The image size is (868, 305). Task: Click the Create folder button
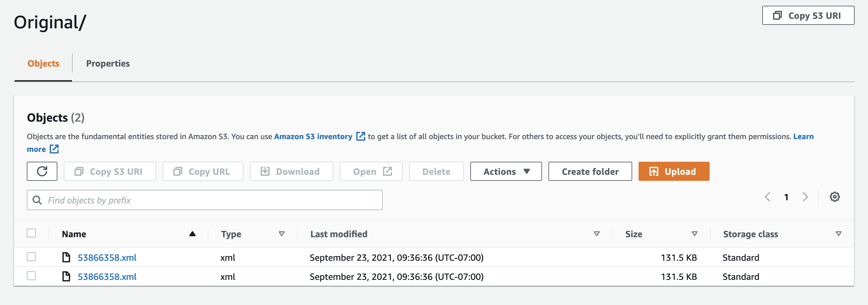coord(590,171)
